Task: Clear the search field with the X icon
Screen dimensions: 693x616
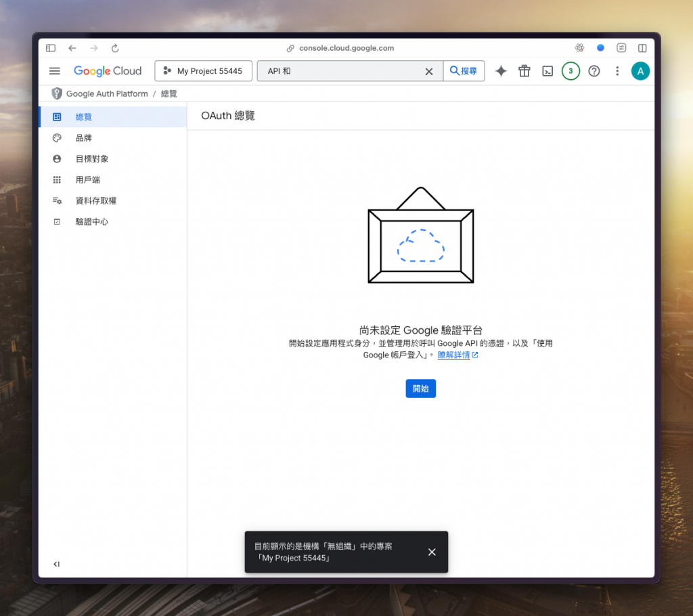Action: pos(428,71)
